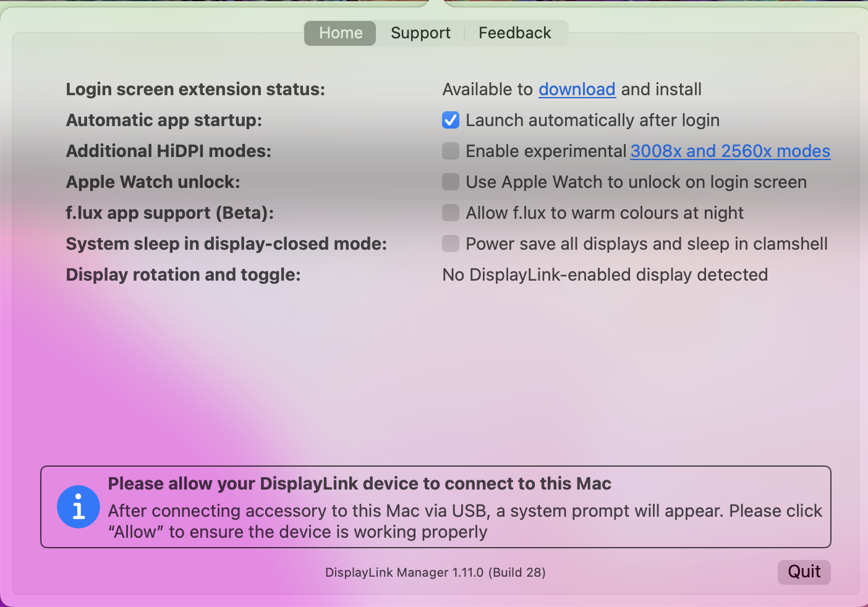Viewport: 868px width, 607px height.
Task: Open the Support tab
Action: pyautogui.click(x=420, y=33)
